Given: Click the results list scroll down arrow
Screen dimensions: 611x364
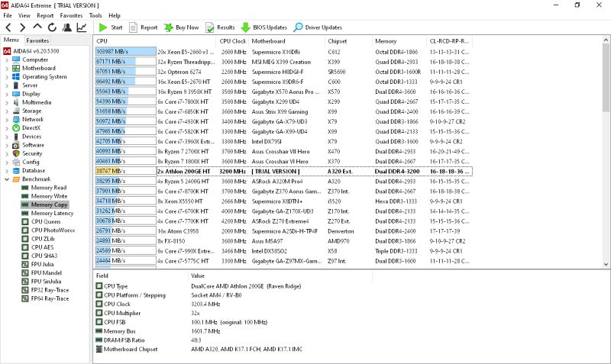Looking at the screenshot, I should 606,264.
